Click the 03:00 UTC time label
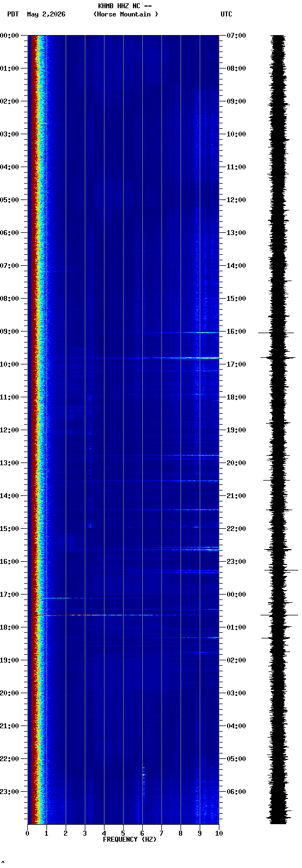This screenshot has height=868, width=302. click(236, 693)
